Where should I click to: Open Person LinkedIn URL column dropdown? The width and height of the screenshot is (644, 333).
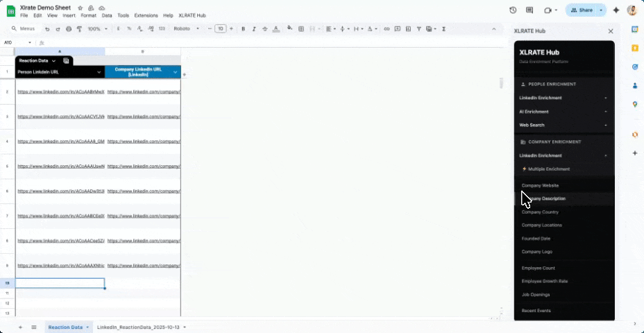tap(99, 72)
